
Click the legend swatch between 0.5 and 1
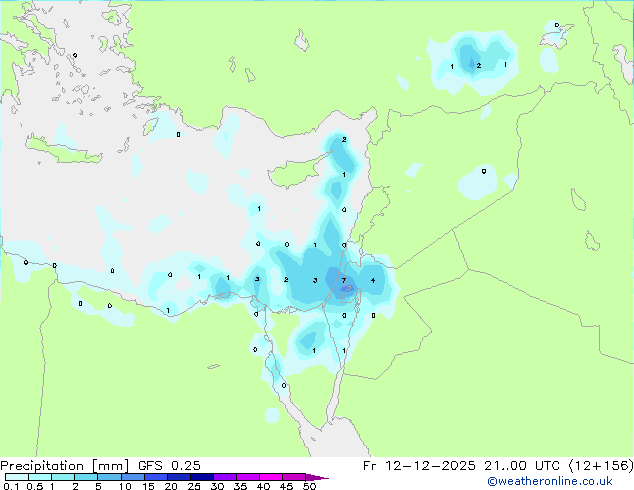pos(40,477)
